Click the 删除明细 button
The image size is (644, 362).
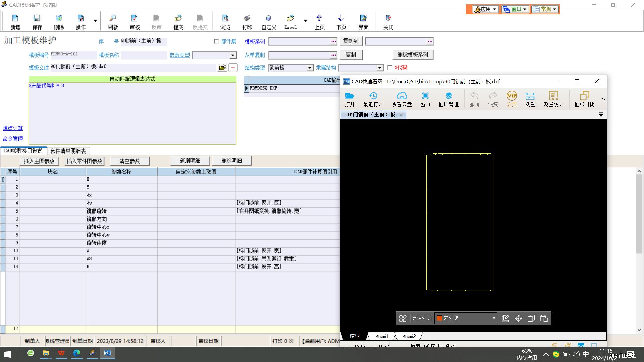coord(232,161)
